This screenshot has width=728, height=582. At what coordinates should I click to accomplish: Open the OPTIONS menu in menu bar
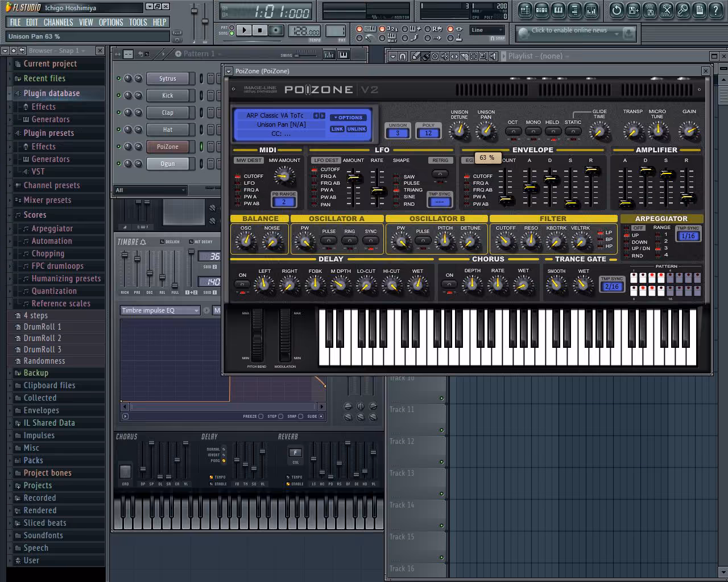pyautogui.click(x=111, y=22)
